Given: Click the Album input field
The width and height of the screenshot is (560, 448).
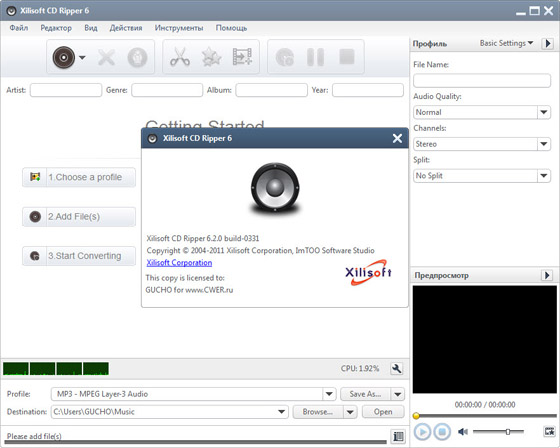Looking at the screenshot, I should click(x=271, y=90).
